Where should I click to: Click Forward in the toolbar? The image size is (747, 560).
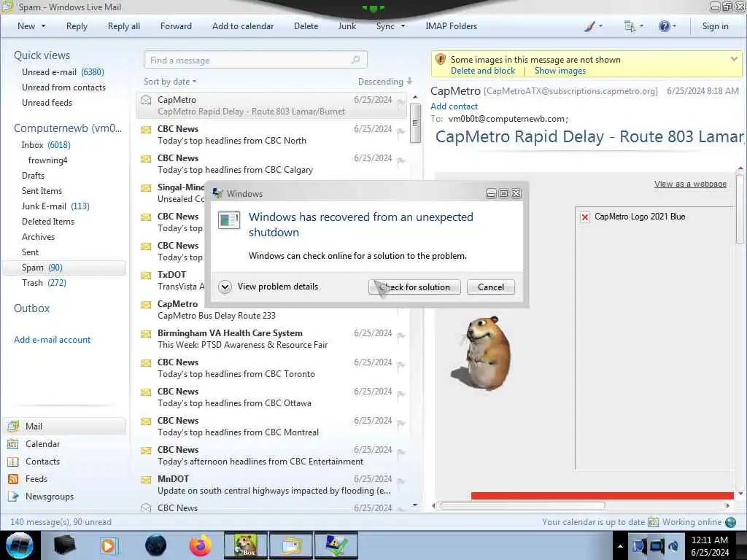(x=176, y=26)
